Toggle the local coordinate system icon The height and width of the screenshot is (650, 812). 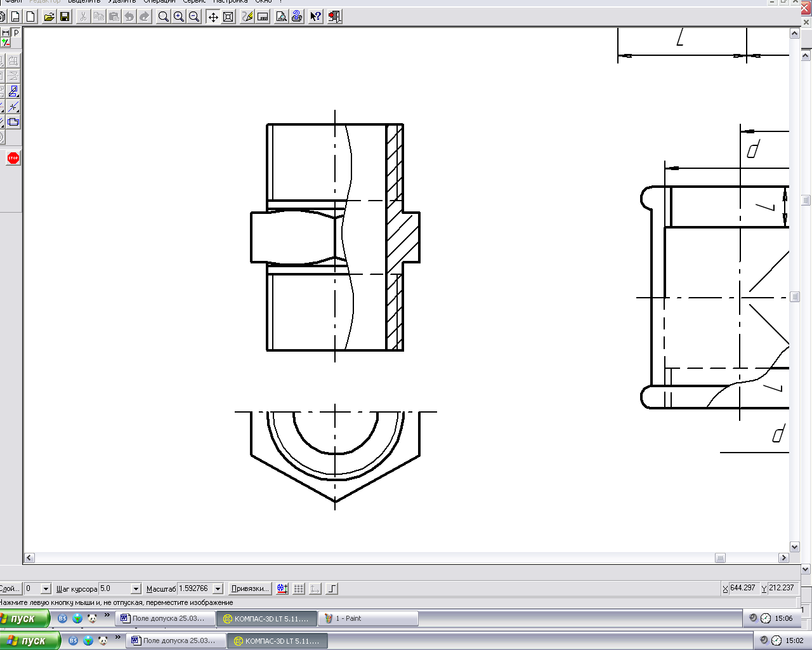point(315,589)
